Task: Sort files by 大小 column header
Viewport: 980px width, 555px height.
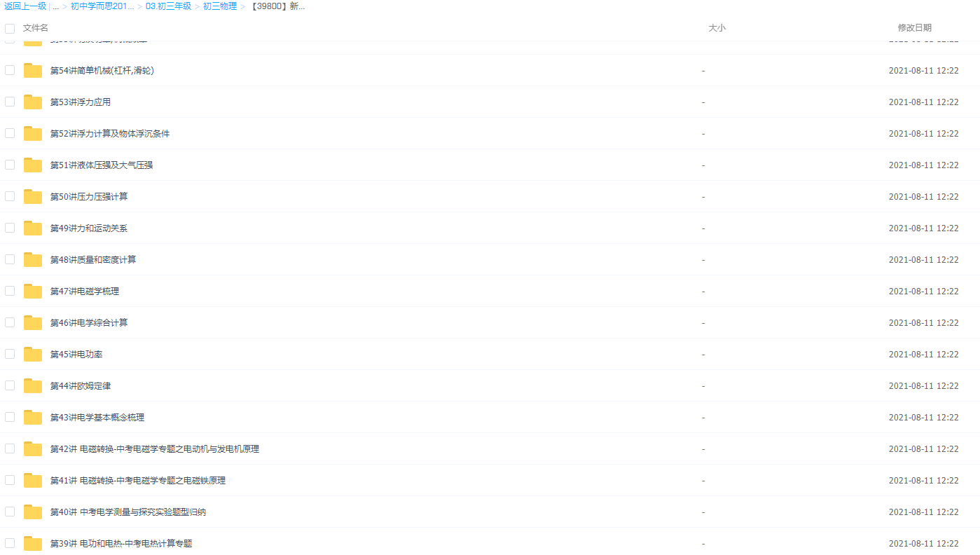Action: 717,28
